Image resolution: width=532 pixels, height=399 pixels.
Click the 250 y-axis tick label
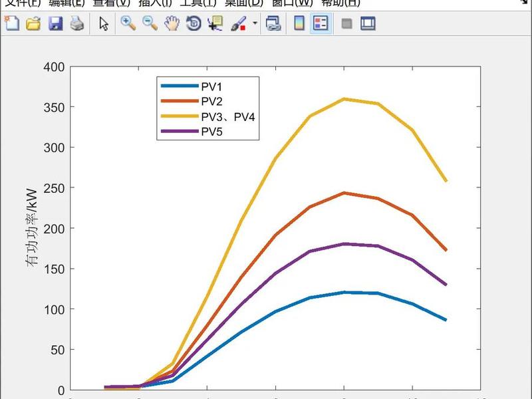(x=54, y=188)
